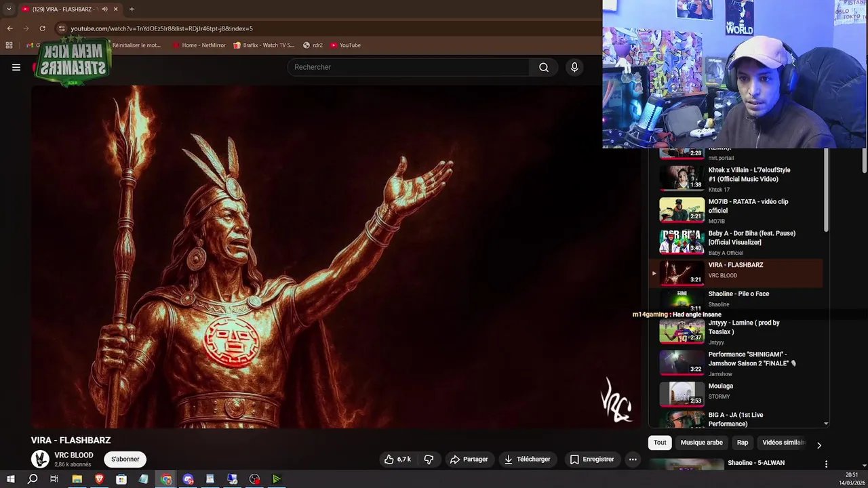This screenshot has height=488, width=868.
Task: Switch to Chrome on taskbar
Action: [x=166, y=479]
